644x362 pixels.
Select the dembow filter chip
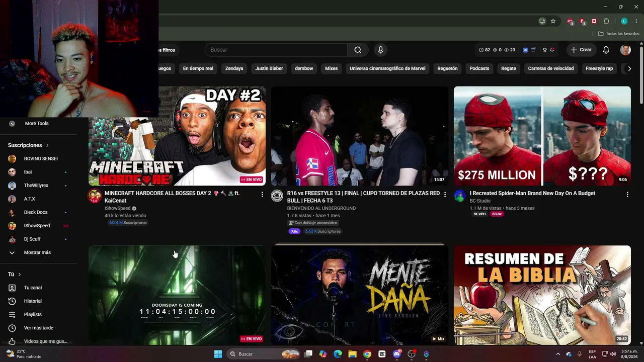point(304,68)
